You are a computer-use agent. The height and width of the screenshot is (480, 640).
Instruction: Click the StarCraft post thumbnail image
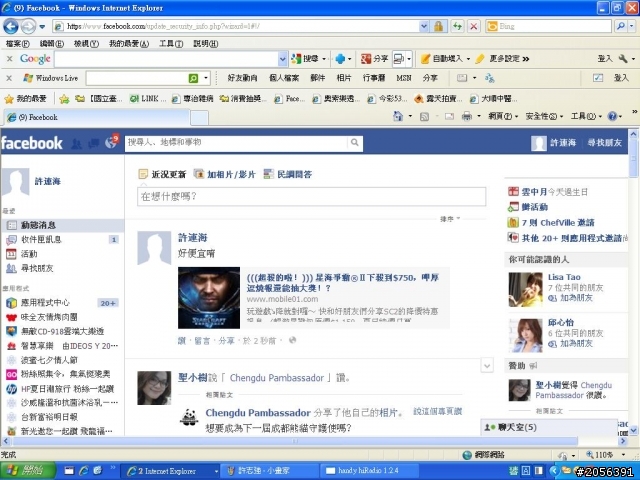point(209,298)
